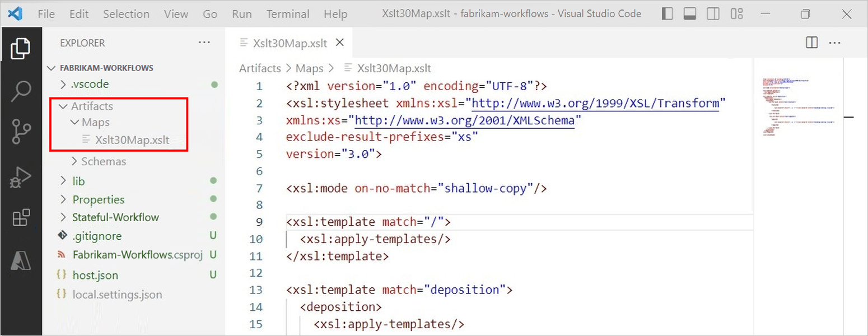
Task: Open the Explorer view icon
Action: pyautogui.click(x=21, y=48)
